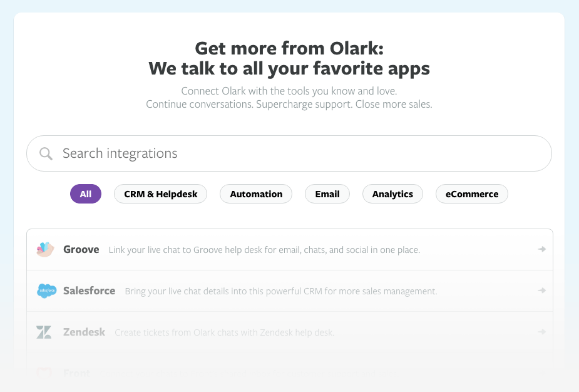Click the magnifying glass search icon
579x392 pixels.
pyautogui.click(x=46, y=153)
